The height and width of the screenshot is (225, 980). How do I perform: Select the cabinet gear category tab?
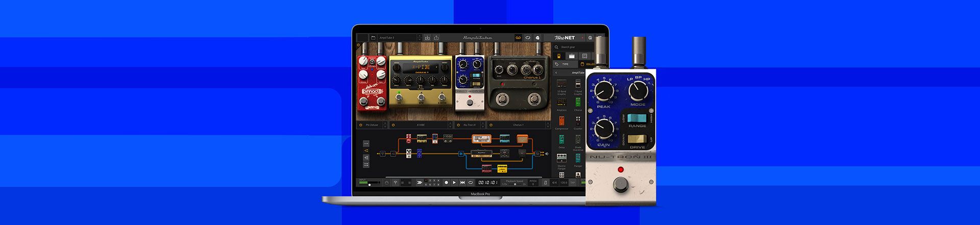point(584,56)
